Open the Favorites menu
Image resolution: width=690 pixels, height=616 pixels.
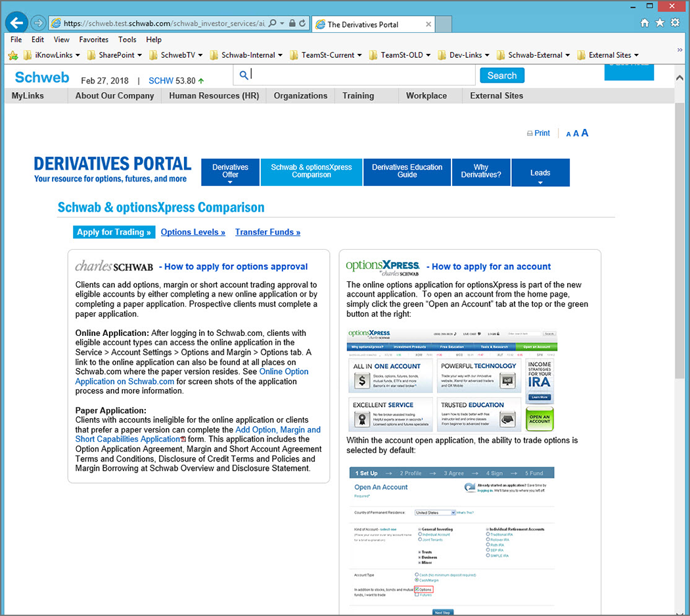94,39
